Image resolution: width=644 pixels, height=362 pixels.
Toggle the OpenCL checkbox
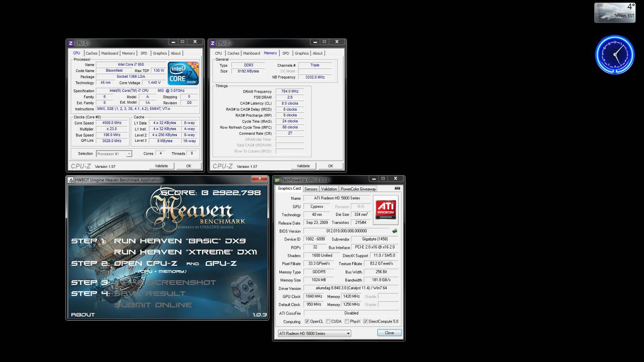tap(307, 321)
